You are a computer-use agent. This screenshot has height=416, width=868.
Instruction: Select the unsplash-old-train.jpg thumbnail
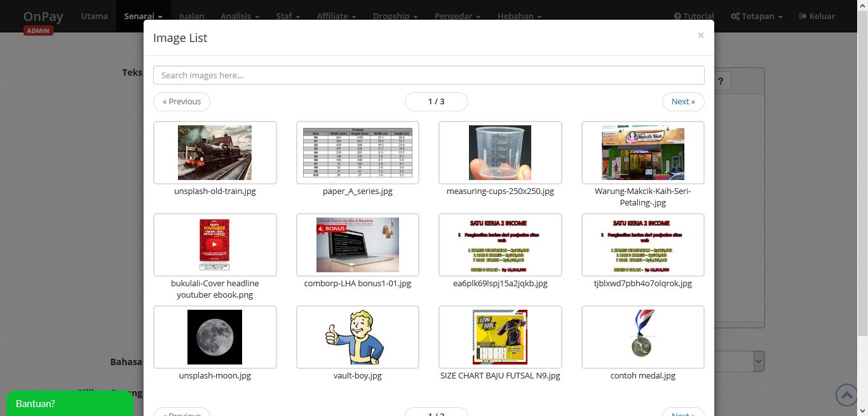click(215, 153)
